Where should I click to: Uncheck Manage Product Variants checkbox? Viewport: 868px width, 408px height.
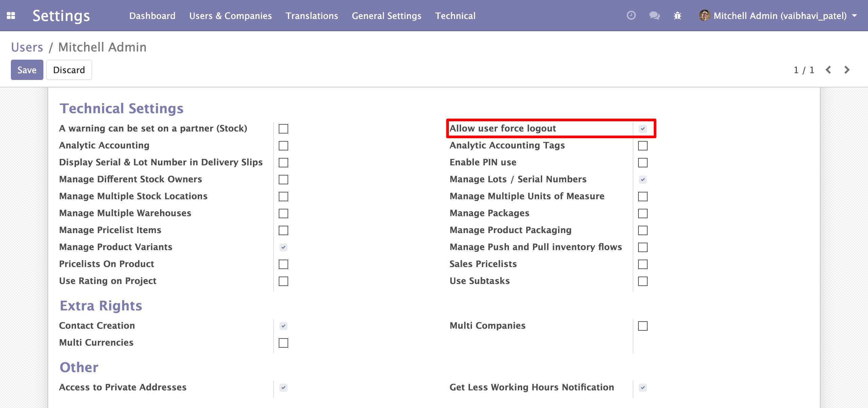pyautogui.click(x=283, y=247)
